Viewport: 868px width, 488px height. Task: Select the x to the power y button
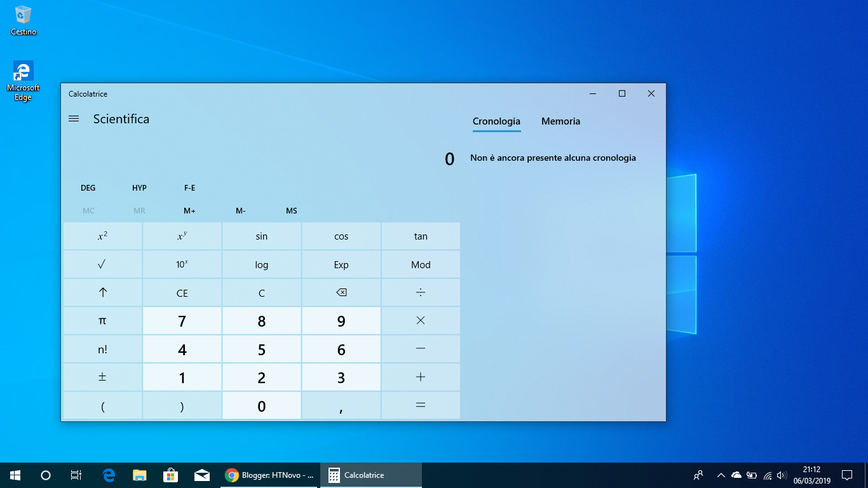tap(182, 236)
